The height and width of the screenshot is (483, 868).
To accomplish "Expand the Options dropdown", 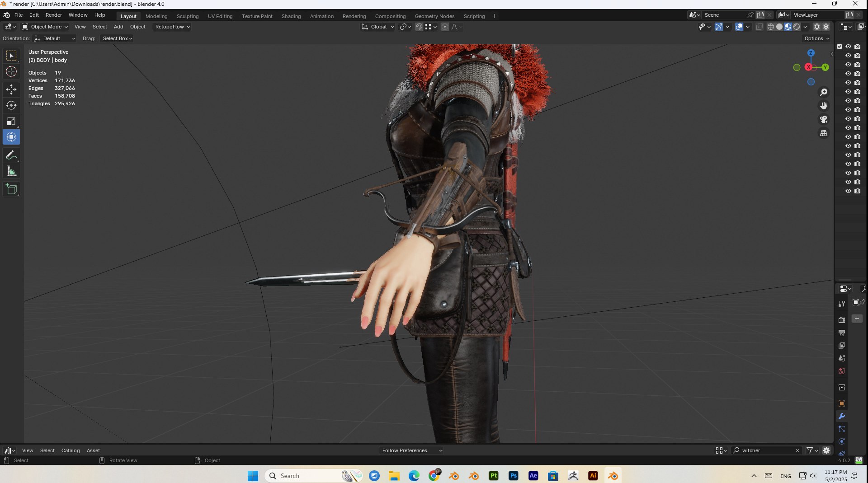I will click(x=817, y=39).
